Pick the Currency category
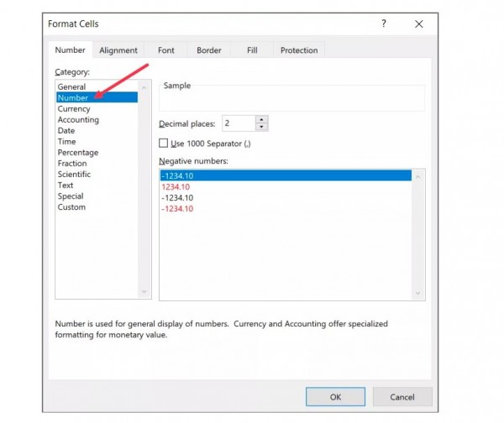Image resolution: width=504 pixels, height=423 pixels. 97,108
